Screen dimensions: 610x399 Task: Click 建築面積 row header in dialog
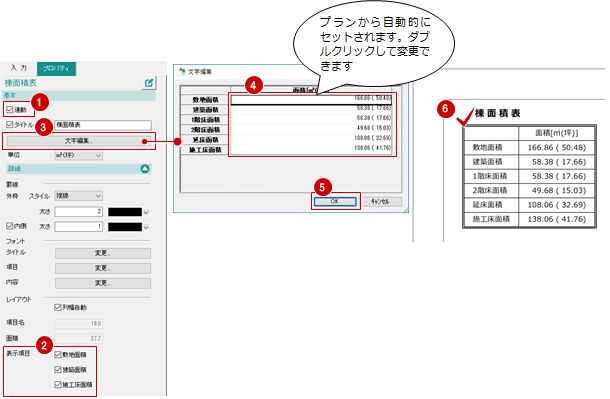point(206,110)
